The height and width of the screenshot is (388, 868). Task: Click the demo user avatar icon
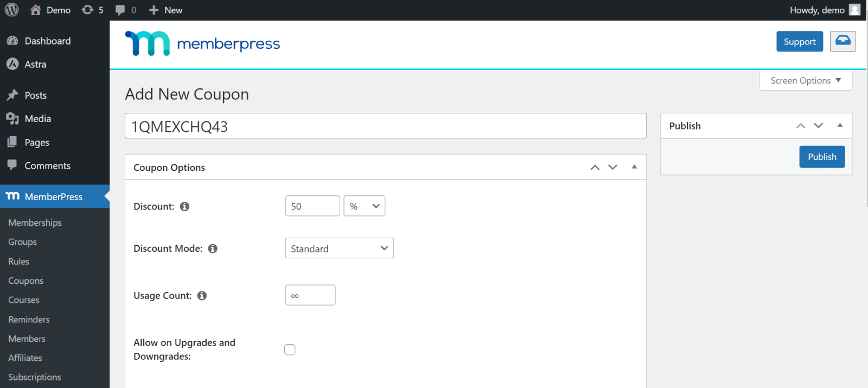pyautogui.click(x=855, y=9)
